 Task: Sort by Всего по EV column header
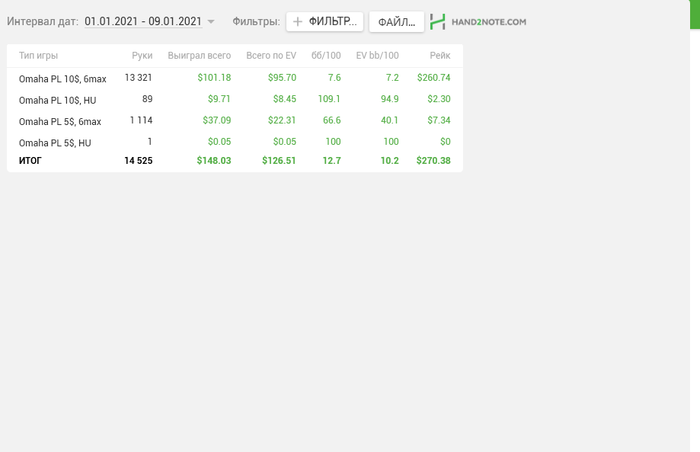[271, 55]
